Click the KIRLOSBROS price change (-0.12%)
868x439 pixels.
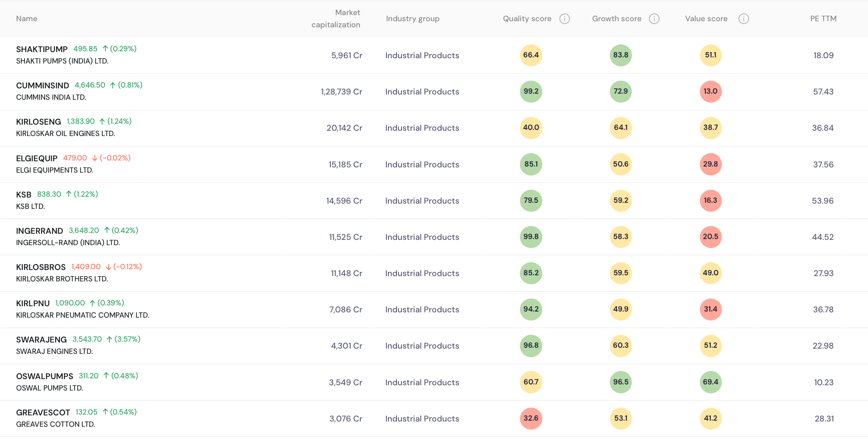(x=127, y=267)
